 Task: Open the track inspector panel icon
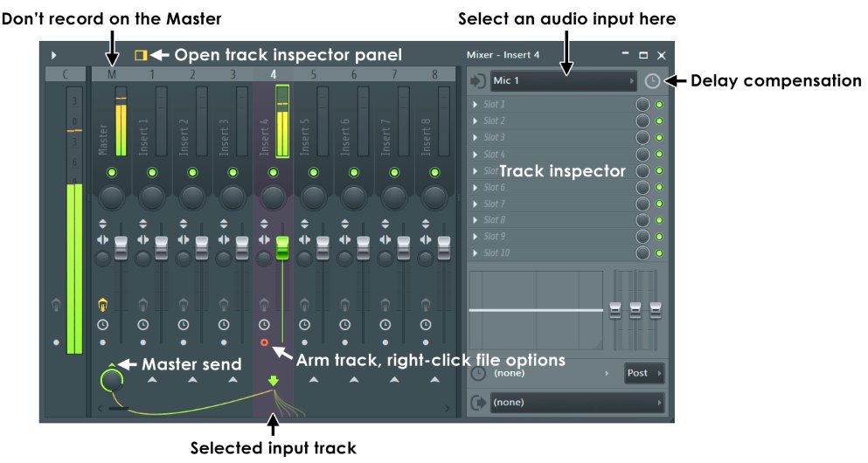pos(140,55)
